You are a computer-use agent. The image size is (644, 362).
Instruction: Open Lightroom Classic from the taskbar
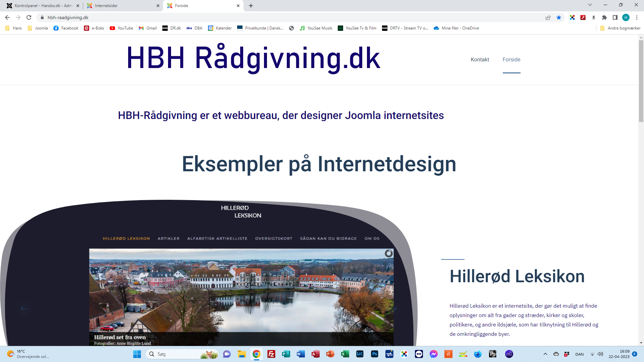coord(360,354)
